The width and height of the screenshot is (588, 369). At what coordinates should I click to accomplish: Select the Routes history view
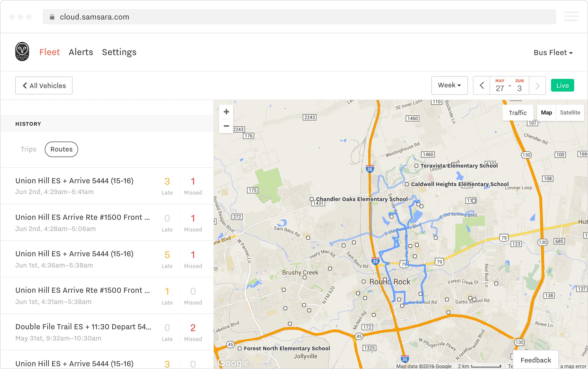(x=62, y=149)
